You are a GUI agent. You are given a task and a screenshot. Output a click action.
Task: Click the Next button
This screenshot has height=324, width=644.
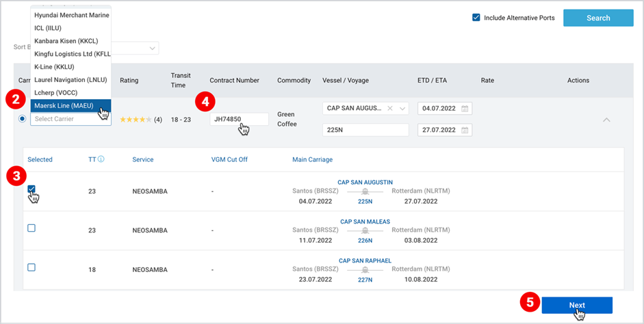coord(577,305)
